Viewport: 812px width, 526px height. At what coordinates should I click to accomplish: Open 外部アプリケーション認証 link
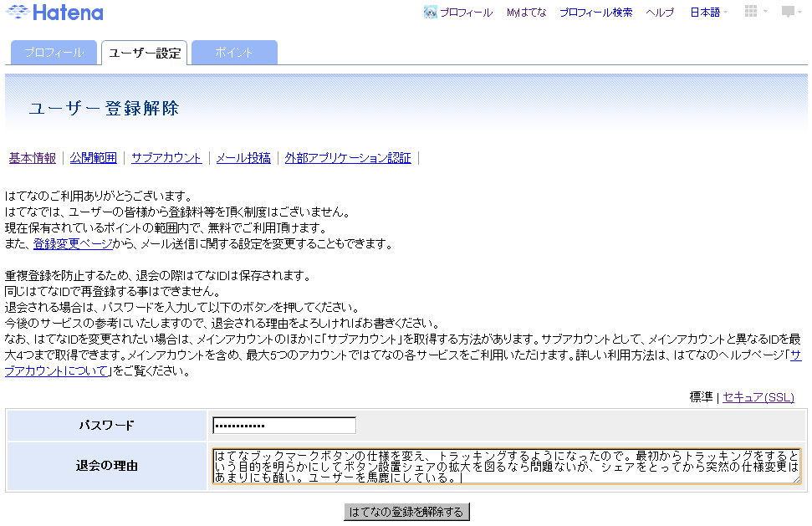coord(348,158)
